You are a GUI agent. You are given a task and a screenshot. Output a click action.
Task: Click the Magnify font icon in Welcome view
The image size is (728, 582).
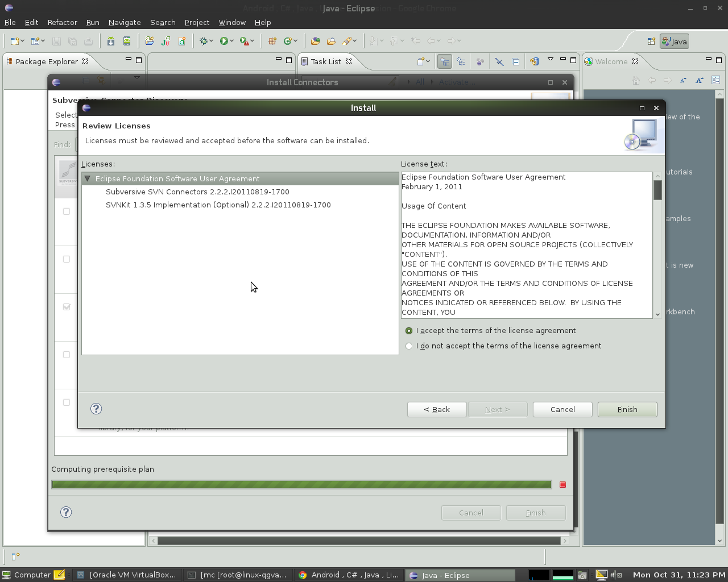(x=699, y=80)
